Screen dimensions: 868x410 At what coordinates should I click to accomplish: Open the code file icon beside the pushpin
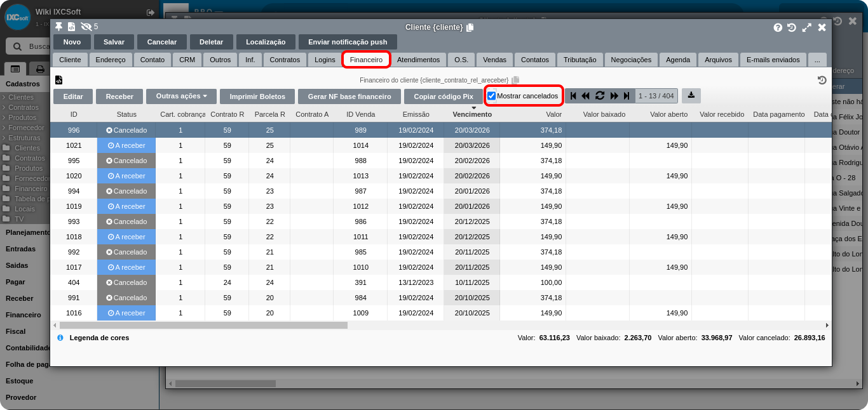[72, 27]
